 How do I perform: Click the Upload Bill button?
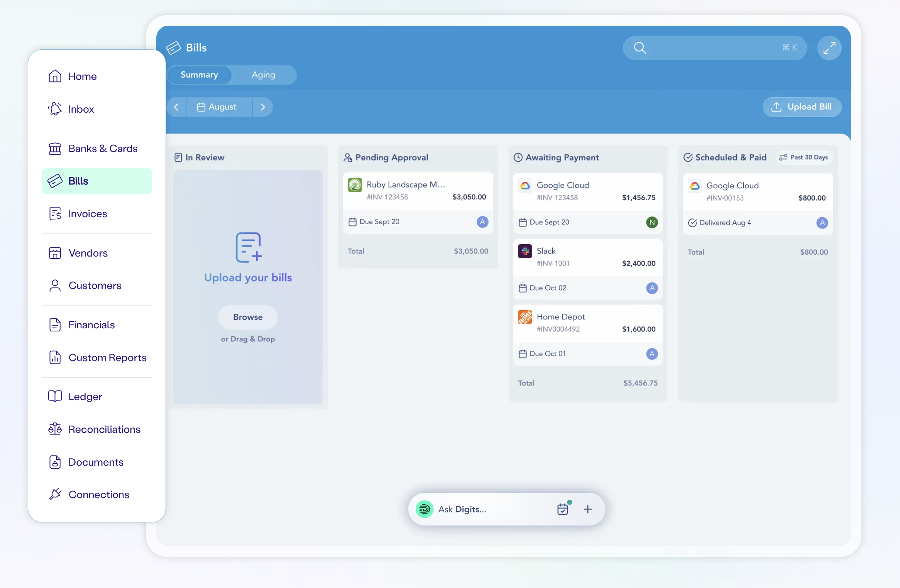(x=802, y=107)
